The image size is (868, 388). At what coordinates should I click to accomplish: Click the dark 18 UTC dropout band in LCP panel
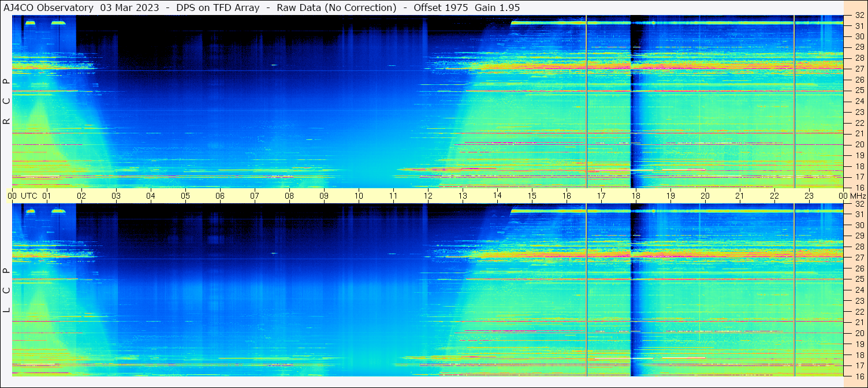(x=636, y=290)
